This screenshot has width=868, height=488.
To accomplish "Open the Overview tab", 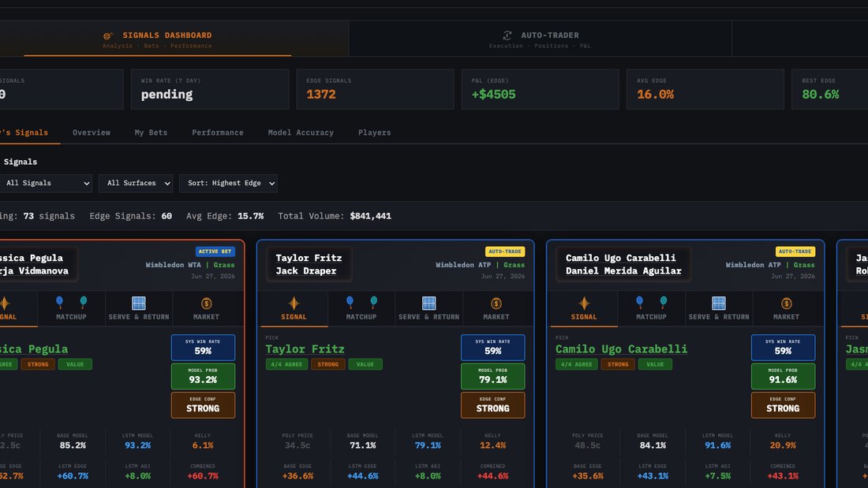I will click(92, 132).
